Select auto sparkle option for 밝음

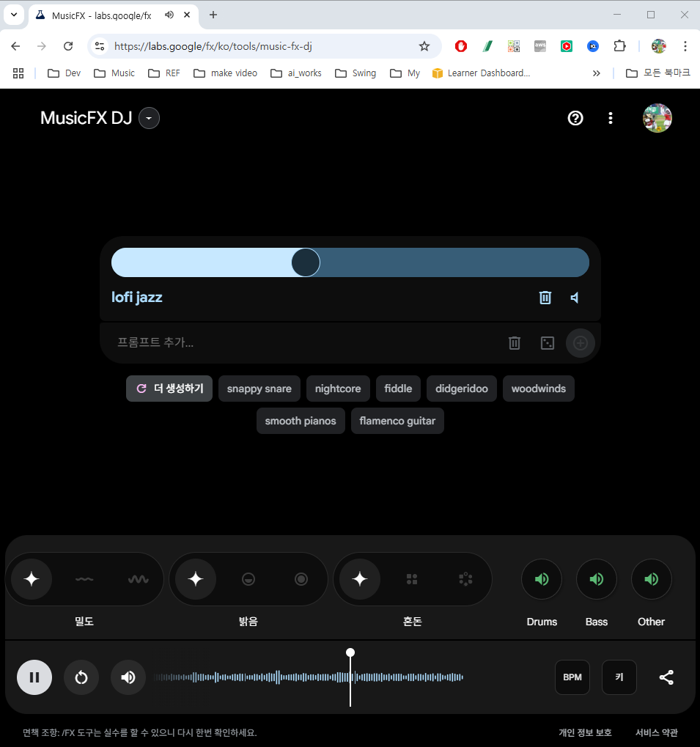click(196, 579)
